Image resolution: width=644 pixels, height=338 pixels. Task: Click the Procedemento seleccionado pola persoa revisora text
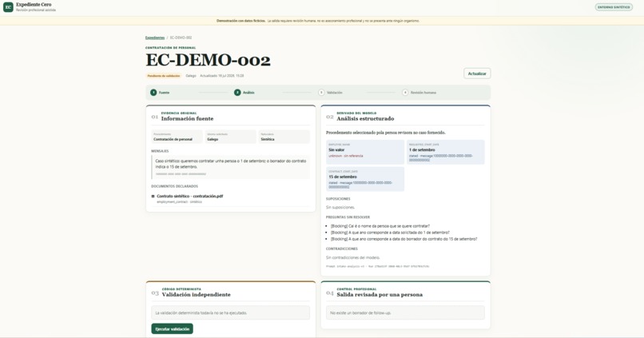pos(386,133)
